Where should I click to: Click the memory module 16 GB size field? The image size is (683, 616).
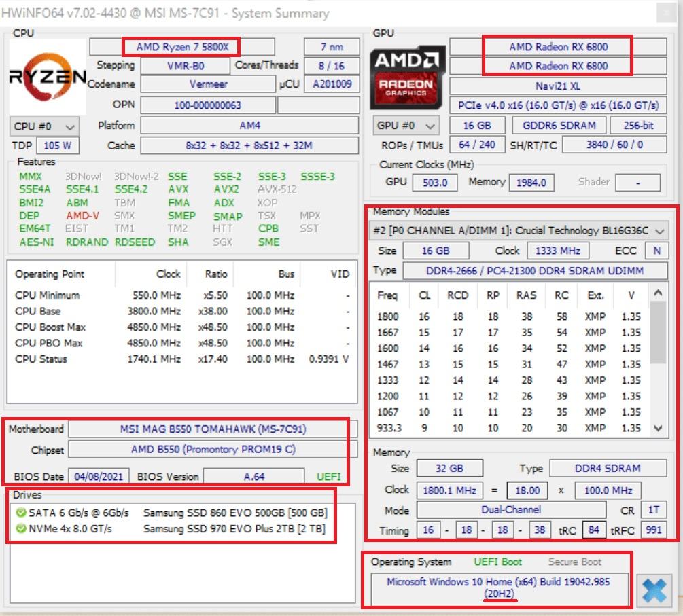coord(436,251)
